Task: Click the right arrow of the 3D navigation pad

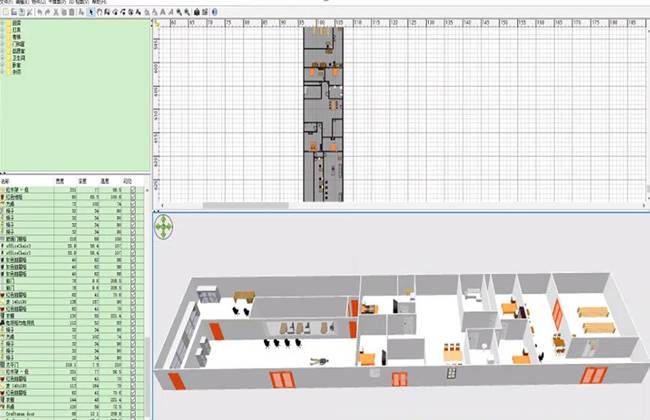Action: click(170, 227)
